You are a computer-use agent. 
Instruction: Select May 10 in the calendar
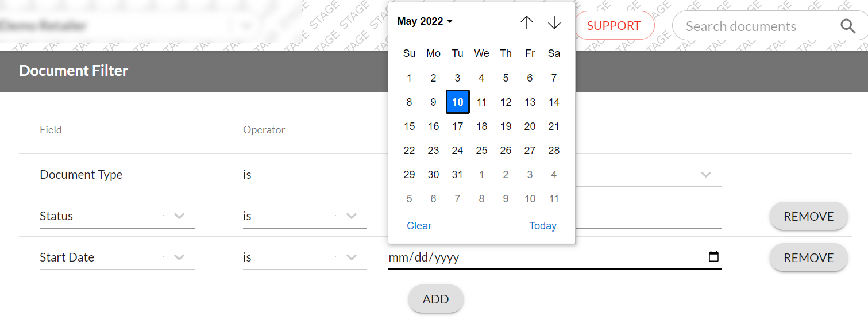pos(457,102)
